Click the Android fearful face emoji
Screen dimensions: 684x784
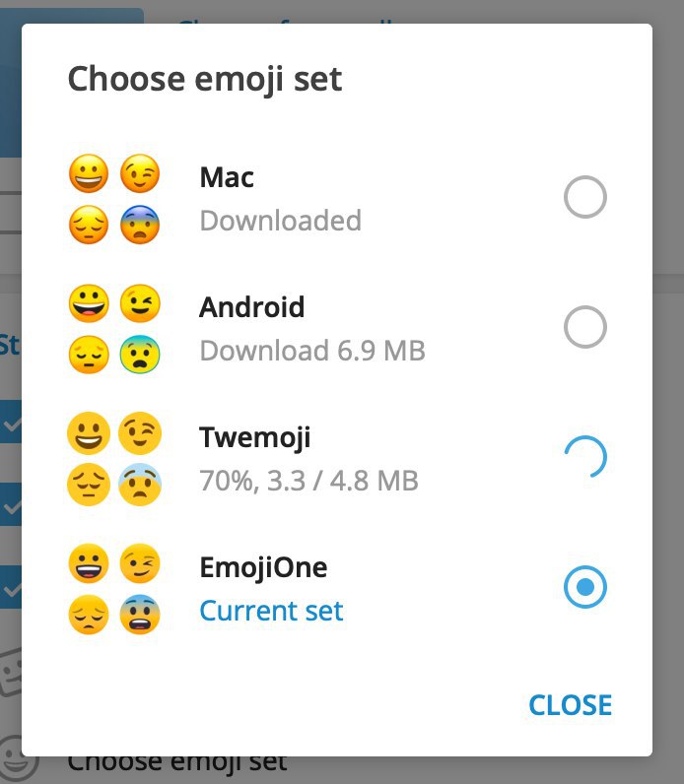(139, 355)
